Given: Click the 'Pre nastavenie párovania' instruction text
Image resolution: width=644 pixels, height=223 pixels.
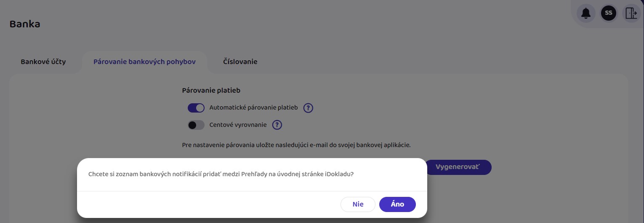Looking at the screenshot, I should tap(296, 145).
